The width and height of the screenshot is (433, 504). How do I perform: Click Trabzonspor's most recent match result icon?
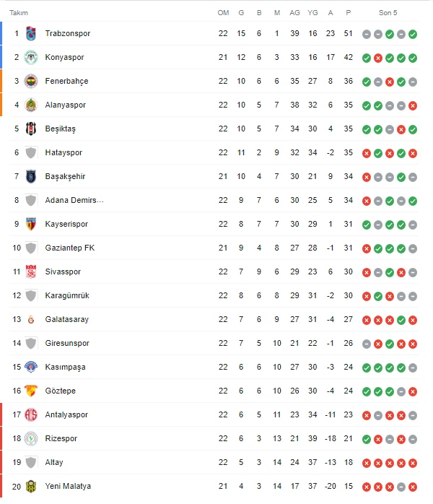click(413, 34)
